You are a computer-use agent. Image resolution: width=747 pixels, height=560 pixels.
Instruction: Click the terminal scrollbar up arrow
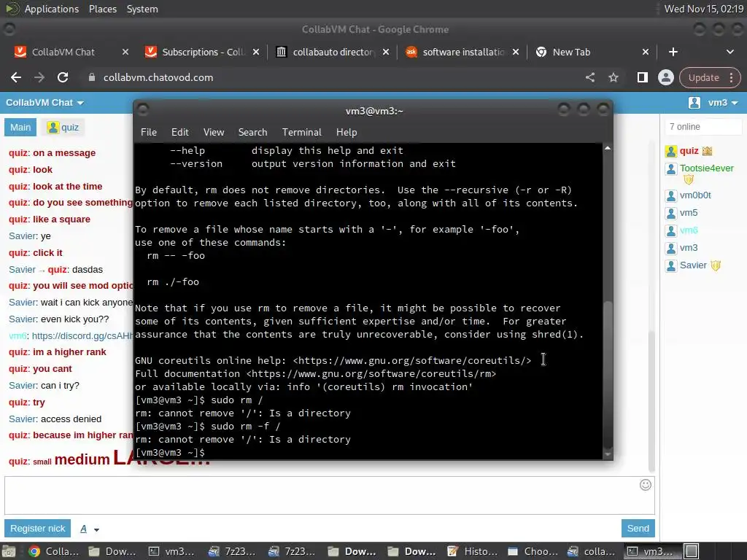[608, 149]
